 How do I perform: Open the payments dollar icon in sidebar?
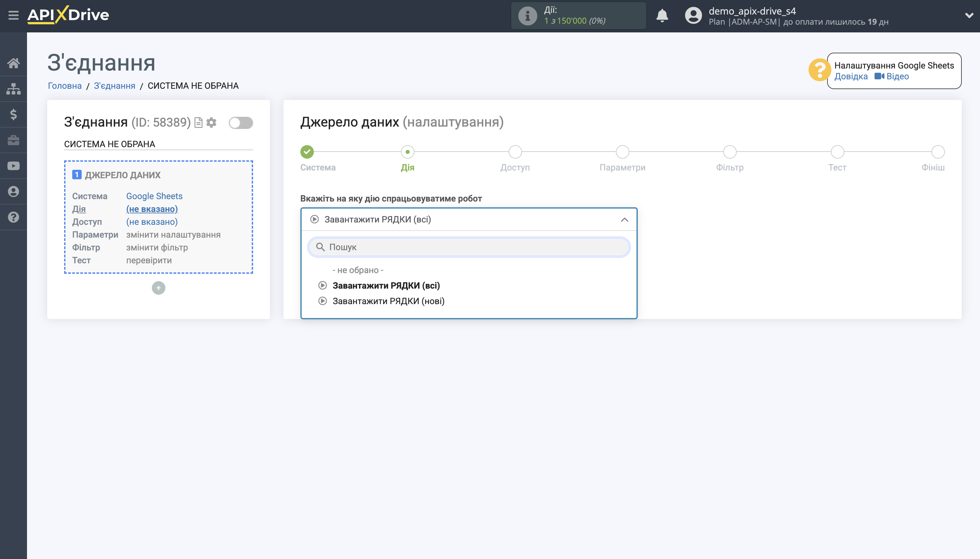point(14,114)
